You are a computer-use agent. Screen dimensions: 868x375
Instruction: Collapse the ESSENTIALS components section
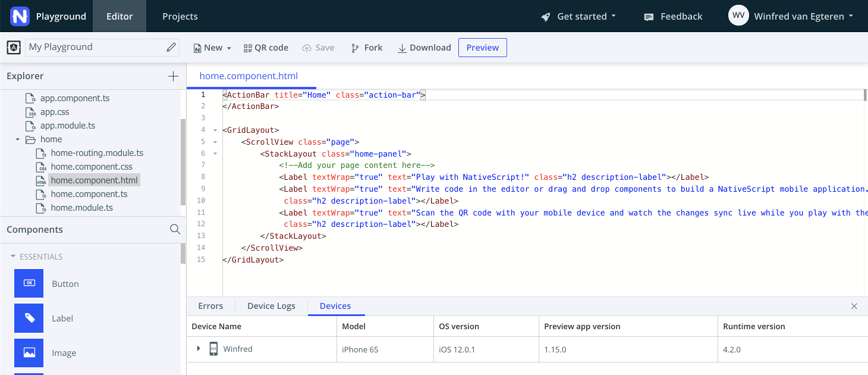(13, 257)
